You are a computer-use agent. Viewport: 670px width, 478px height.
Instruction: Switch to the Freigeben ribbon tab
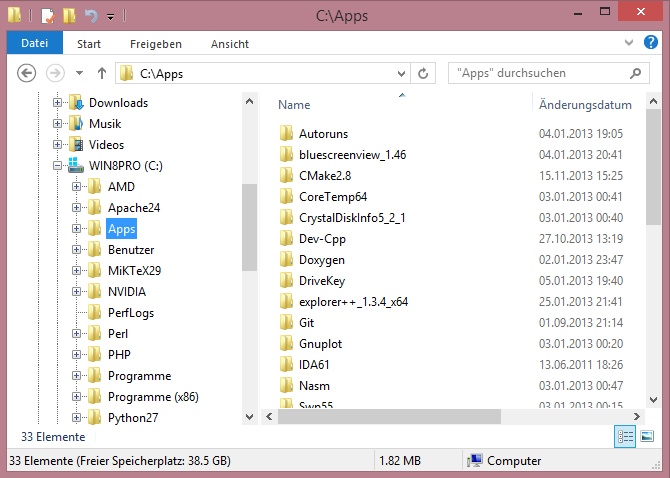pyautogui.click(x=156, y=44)
